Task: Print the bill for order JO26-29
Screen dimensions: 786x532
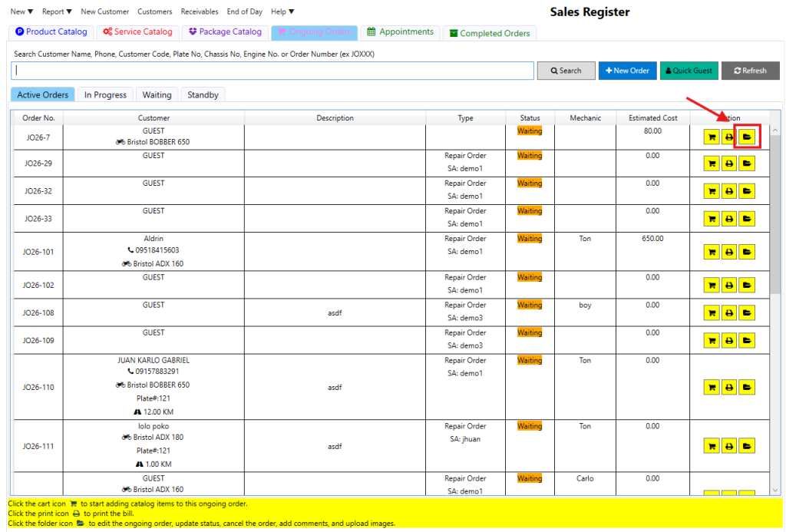Action: pyautogui.click(x=729, y=164)
